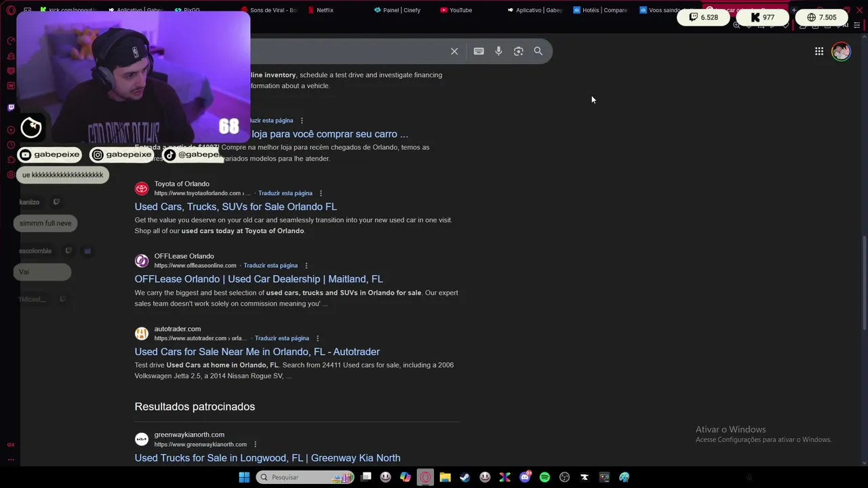Screen dimensions: 868x488
Task: Switch to the Sons de Viral tab
Action: [269, 10]
